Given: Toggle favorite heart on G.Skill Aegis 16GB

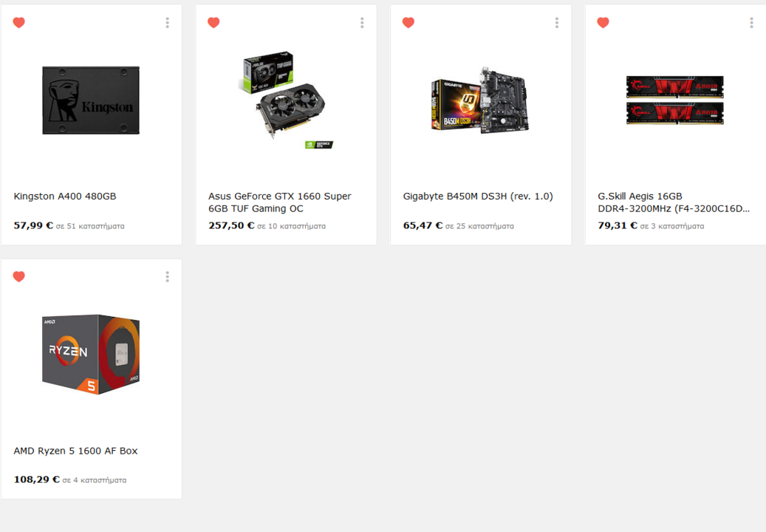Looking at the screenshot, I should 603,22.
